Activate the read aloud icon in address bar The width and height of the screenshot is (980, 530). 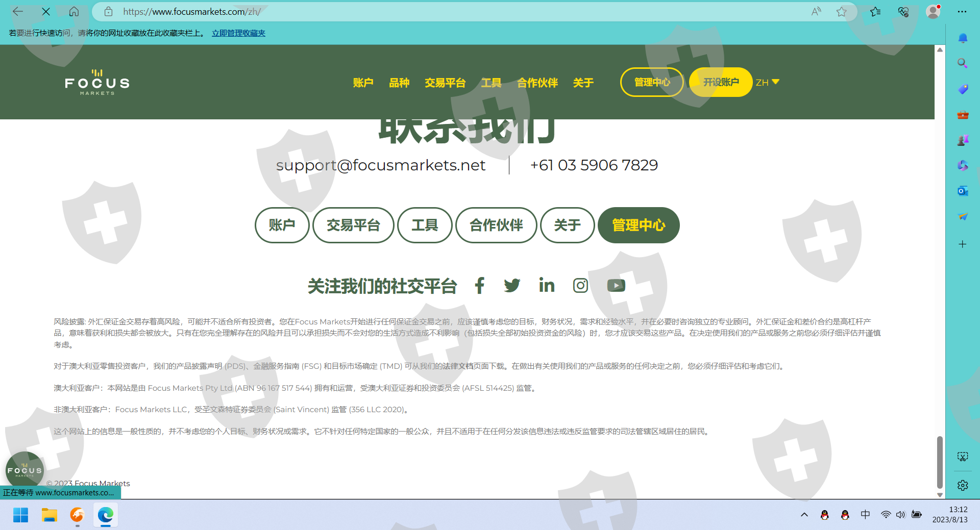816,12
